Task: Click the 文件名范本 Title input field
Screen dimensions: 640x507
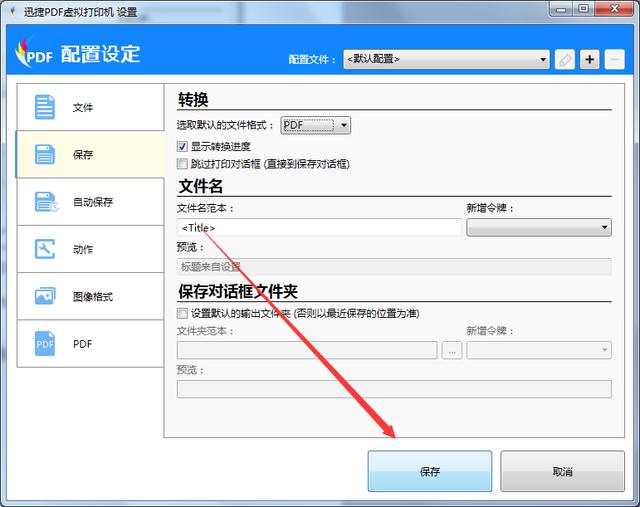Action: click(318, 228)
